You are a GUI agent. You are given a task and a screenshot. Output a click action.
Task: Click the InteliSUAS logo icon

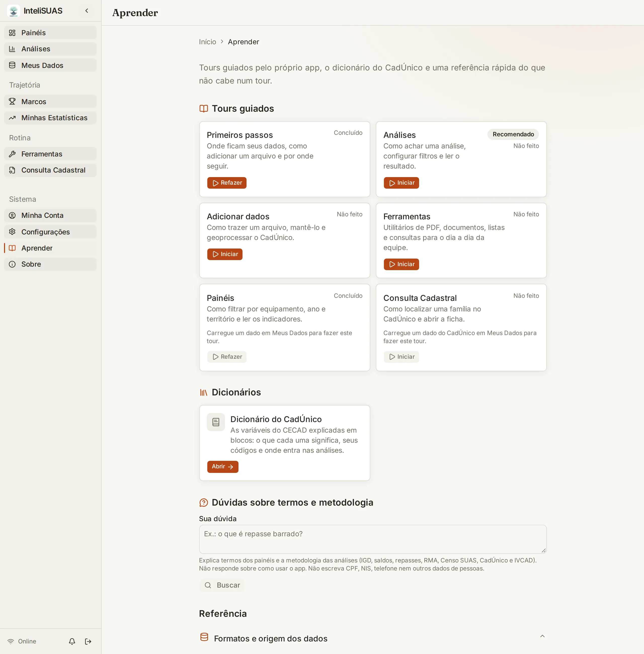point(14,11)
